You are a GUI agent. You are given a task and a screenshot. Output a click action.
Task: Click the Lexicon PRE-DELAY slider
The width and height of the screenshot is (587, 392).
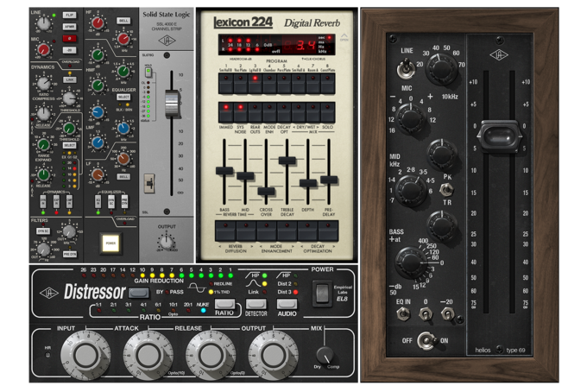[329, 180]
